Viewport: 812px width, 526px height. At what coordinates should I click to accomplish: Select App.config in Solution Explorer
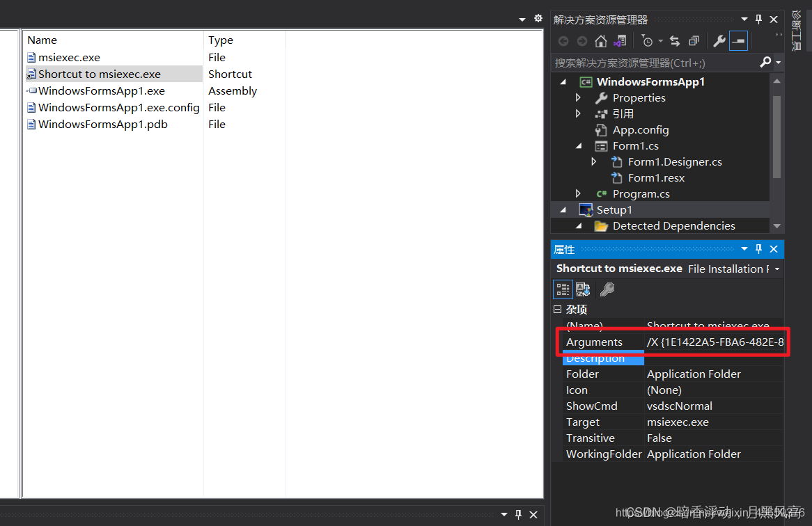tap(641, 130)
